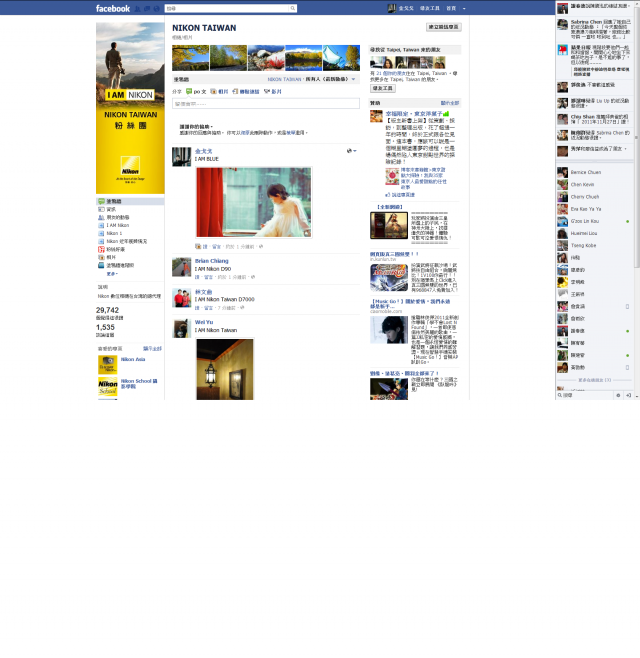The width and height of the screenshot is (640, 658).
Task: Open friend requests icon in top bar
Action: pos(137,8)
